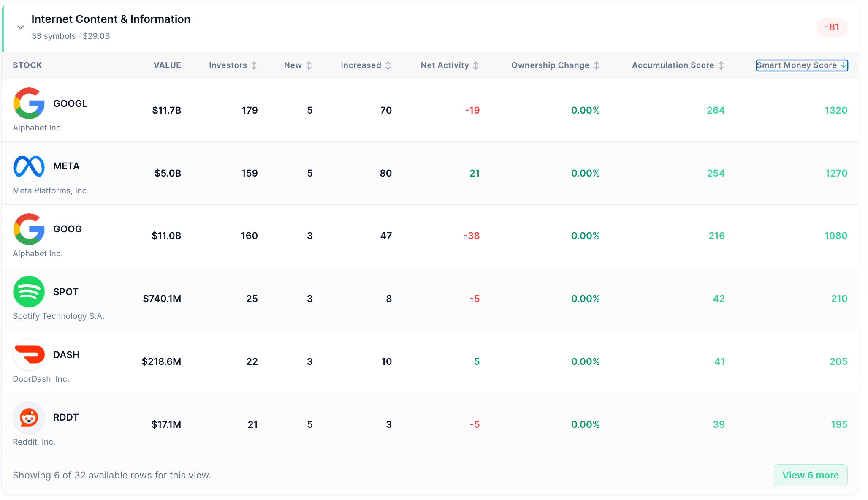Viewport: 868px width, 500px height.
Task: Open the DASH ticker link
Action: [x=66, y=355]
